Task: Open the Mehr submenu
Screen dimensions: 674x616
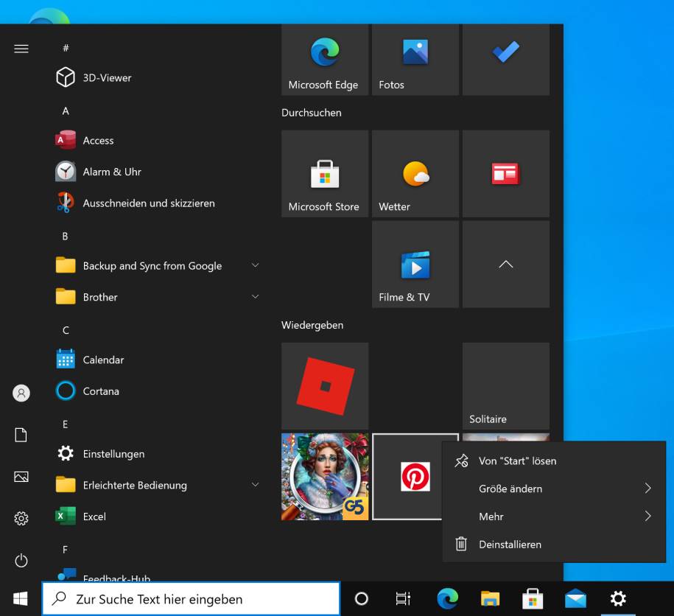Action: (x=554, y=517)
